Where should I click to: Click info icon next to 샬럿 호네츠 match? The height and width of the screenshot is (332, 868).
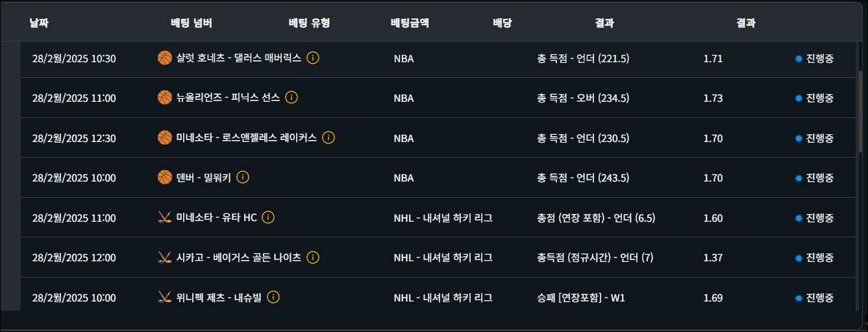click(313, 58)
